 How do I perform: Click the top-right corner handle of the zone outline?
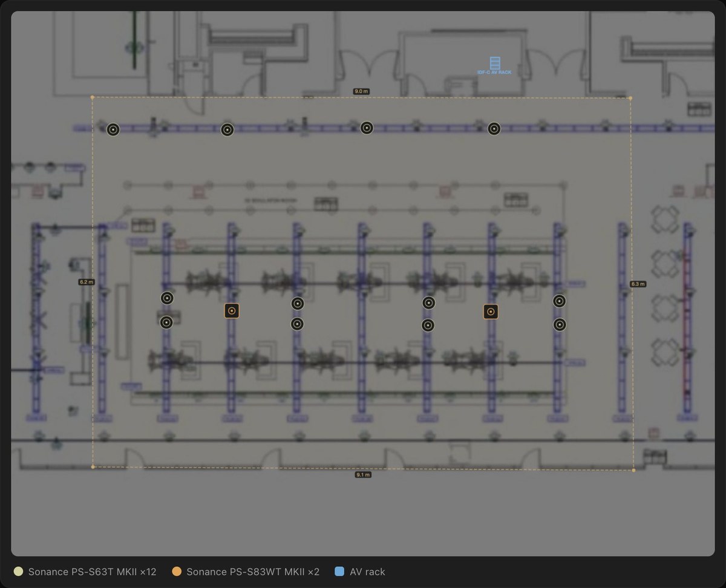[x=630, y=98]
